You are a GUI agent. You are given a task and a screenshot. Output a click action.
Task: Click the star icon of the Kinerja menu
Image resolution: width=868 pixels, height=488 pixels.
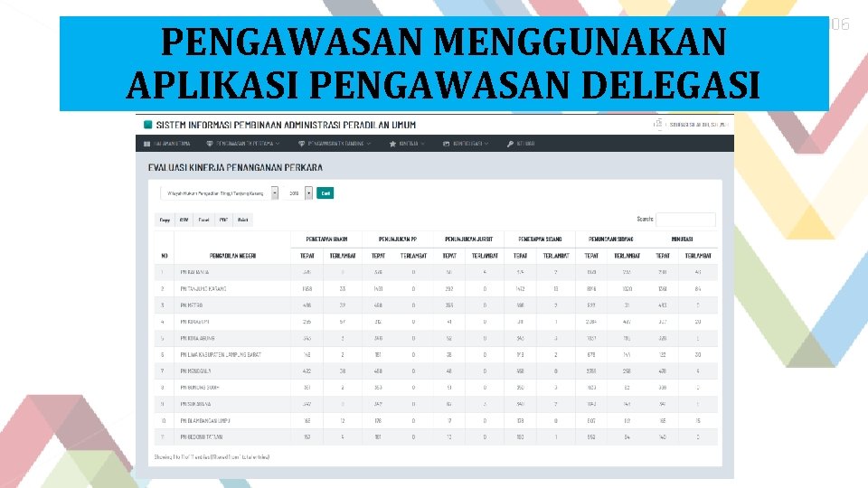click(392, 144)
